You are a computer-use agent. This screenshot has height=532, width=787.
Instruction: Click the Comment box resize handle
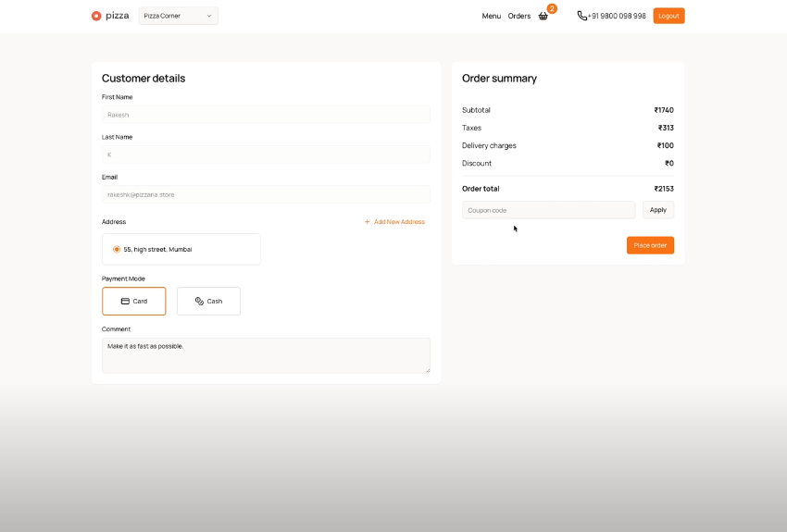coord(428,370)
